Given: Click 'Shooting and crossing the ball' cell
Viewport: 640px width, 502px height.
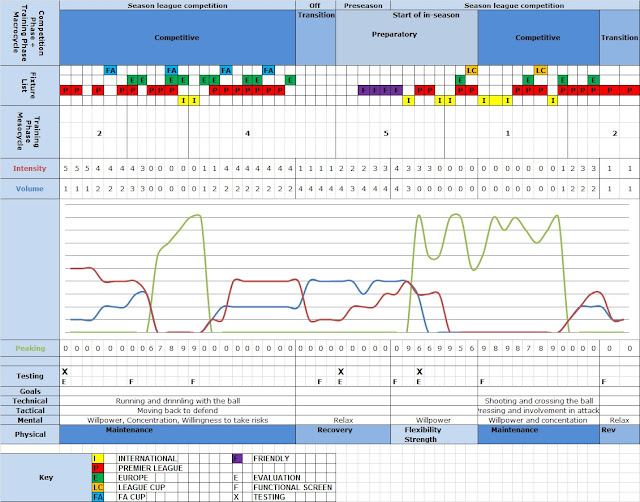Looking at the screenshot, I should pos(539,401).
